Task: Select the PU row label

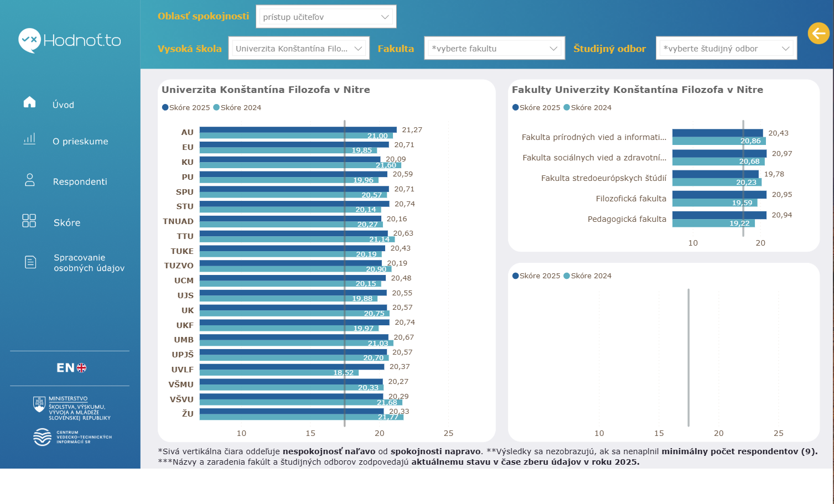Action: [188, 177]
